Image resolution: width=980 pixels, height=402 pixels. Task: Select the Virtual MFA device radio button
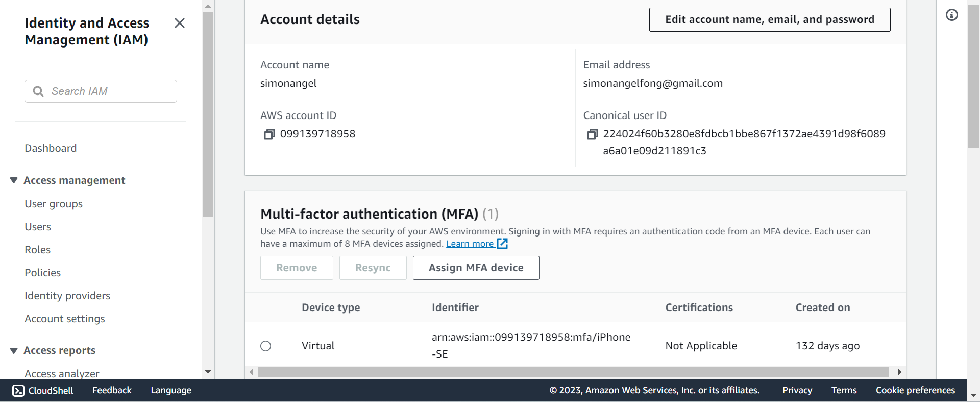click(x=266, y=346)
